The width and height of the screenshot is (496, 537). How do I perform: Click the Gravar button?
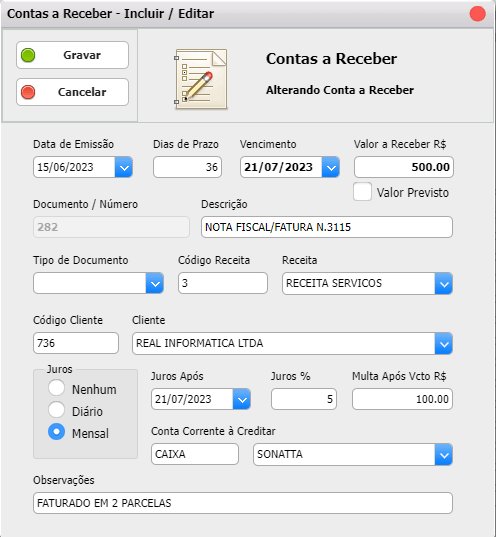point(72,55)
